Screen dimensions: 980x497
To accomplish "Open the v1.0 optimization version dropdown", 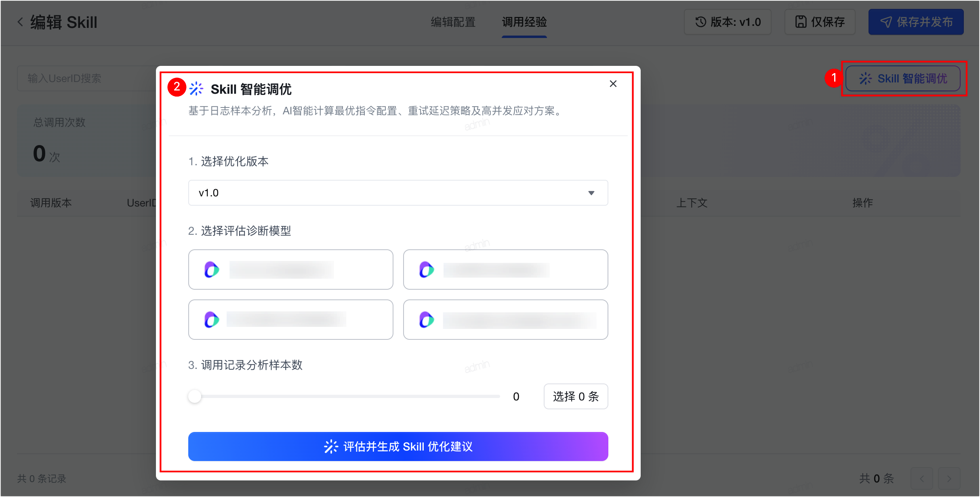I will click(x=398, y=193).
